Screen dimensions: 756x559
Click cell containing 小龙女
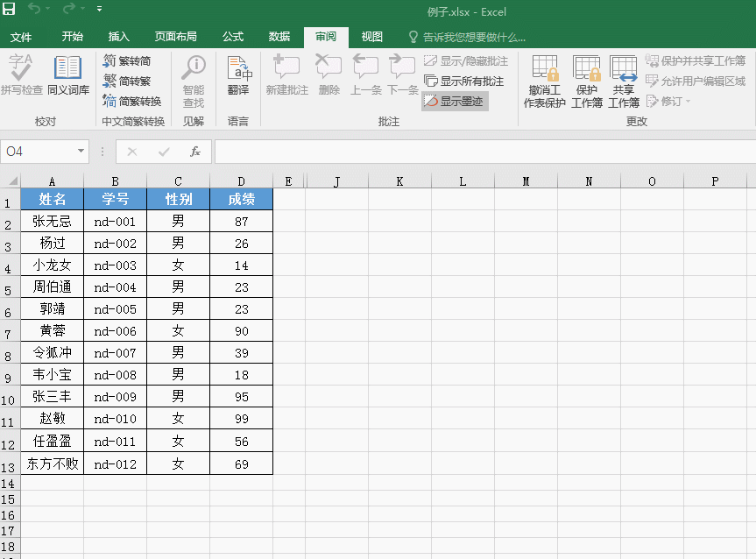pyautogui.click(x=52, y=265)
